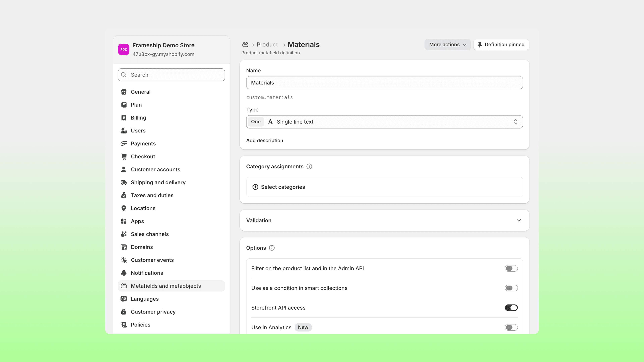Screen dimensions: 644x362
Task: Click the Add description link
Action: point(264,140)
